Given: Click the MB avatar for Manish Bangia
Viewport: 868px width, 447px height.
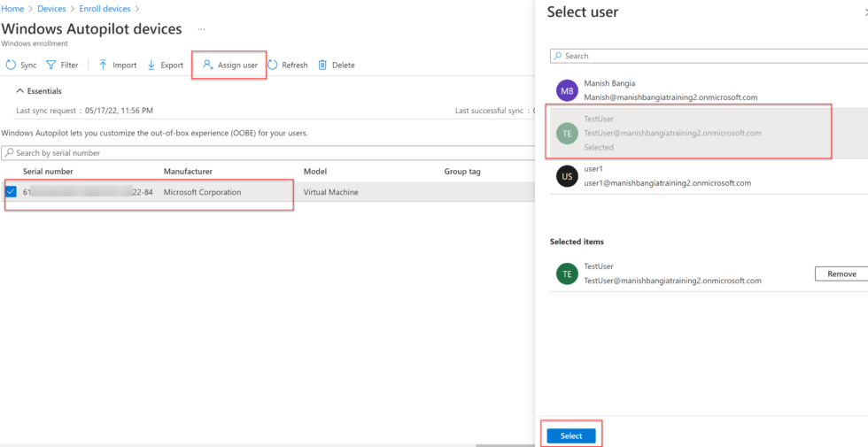Looking at the screenshot, I should pyautogui.click(x=566, y=90).
